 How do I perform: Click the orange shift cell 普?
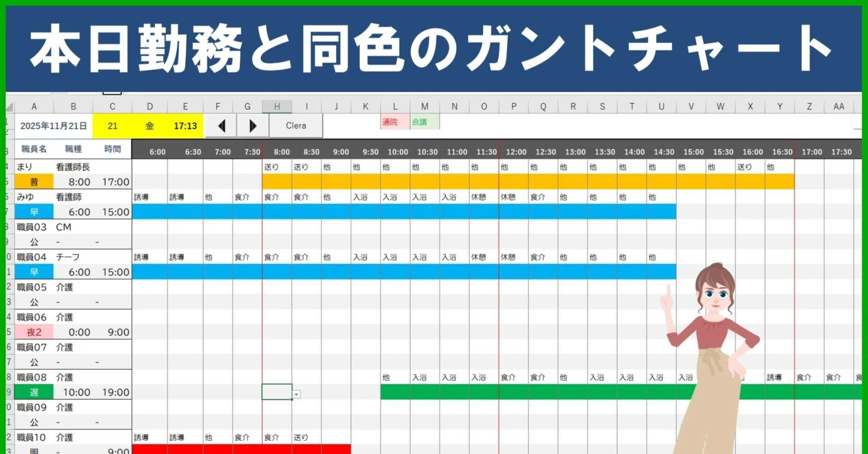coord(34,182)
